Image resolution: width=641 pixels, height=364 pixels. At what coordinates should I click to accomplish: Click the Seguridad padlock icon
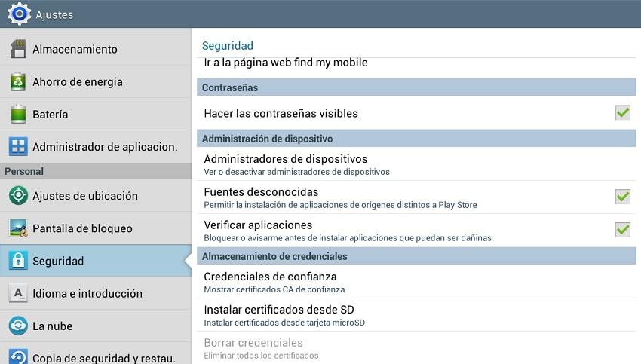(x=18, y=261)
